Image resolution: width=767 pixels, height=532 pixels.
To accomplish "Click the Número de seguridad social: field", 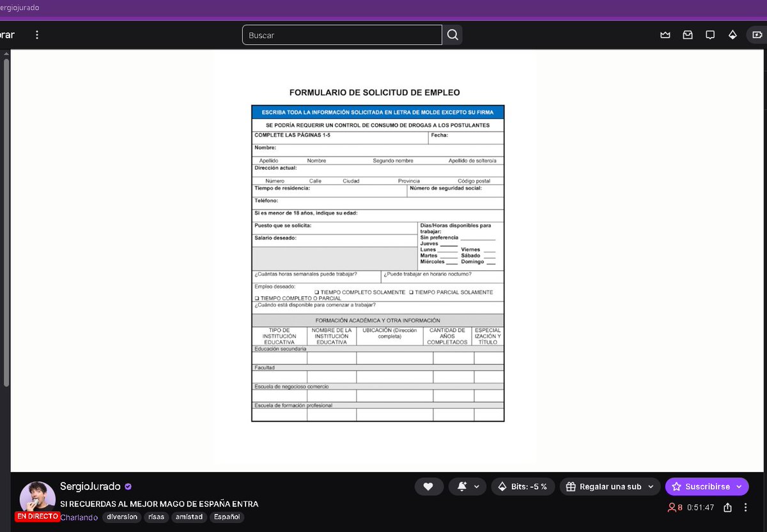I will pyautogui.click(x=455, y=191).
